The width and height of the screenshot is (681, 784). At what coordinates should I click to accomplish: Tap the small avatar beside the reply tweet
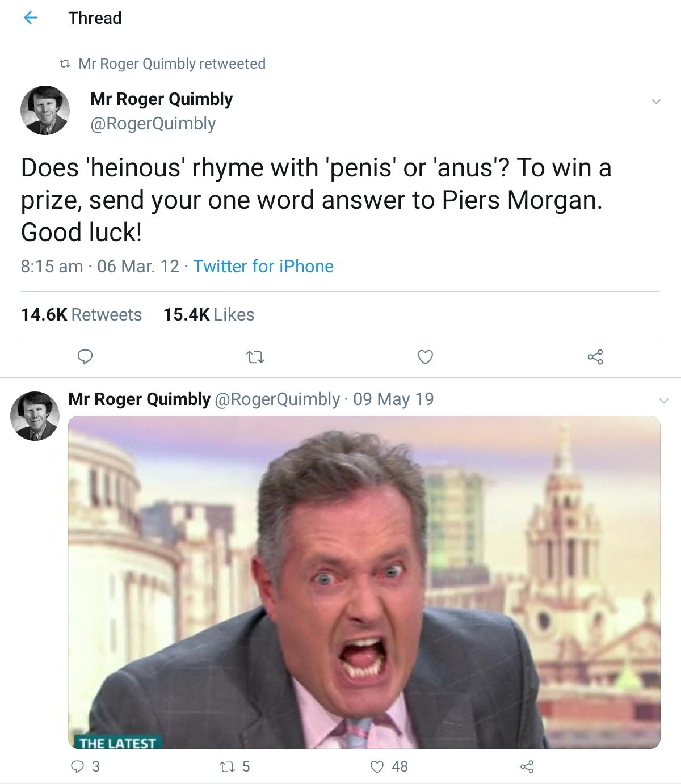(35, 416)
